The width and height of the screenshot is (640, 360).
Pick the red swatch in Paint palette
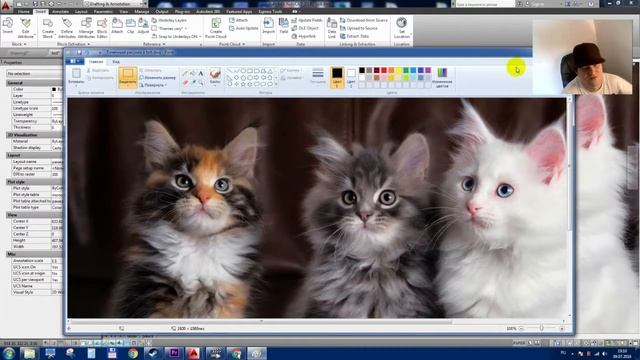[x=384, y=71]
